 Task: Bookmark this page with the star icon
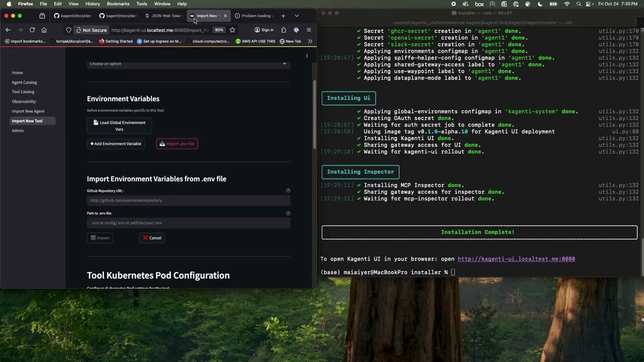pyautogui.click(x=232, y=30)
